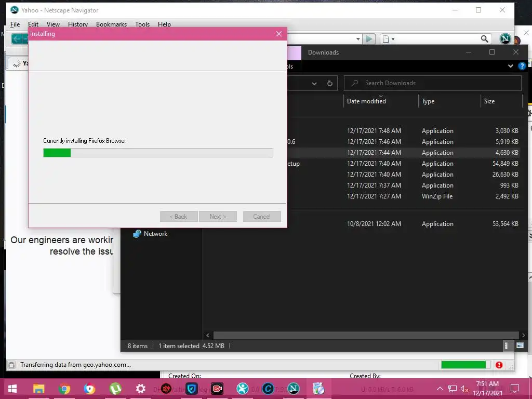This screenshot has height=399, width=532.
Task: Open the Windows Start menu
Action: click(x=12, y=389)
